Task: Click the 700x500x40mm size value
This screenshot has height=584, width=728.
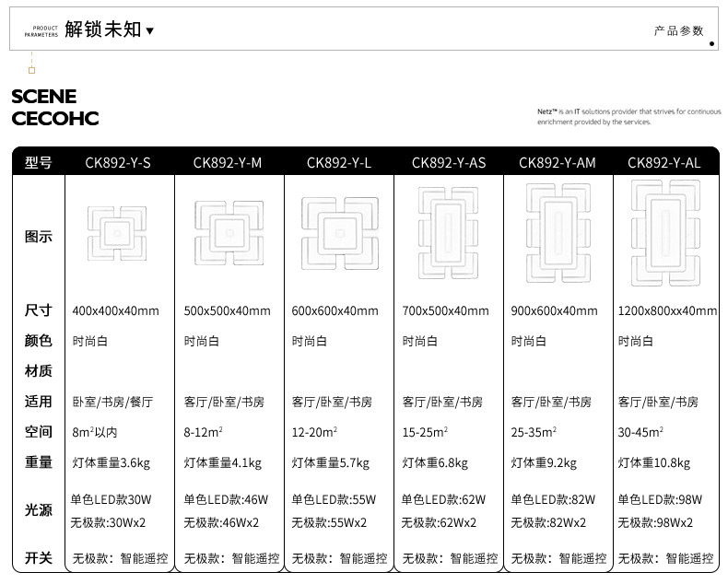Action: (x=446, y=310)
